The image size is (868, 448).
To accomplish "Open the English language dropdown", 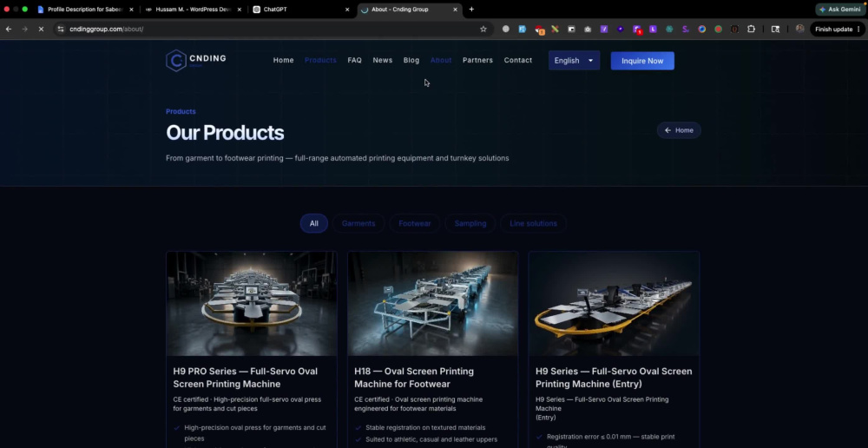I will (574, 61).
